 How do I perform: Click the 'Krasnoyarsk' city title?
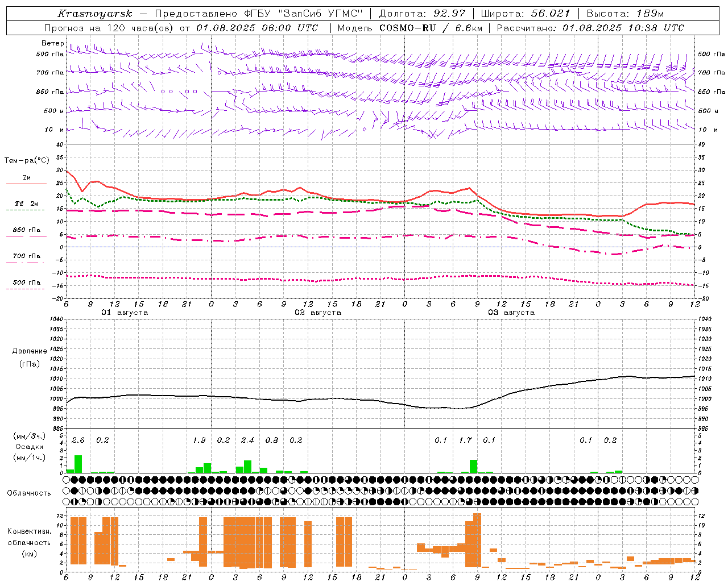[x=94, y=14]
